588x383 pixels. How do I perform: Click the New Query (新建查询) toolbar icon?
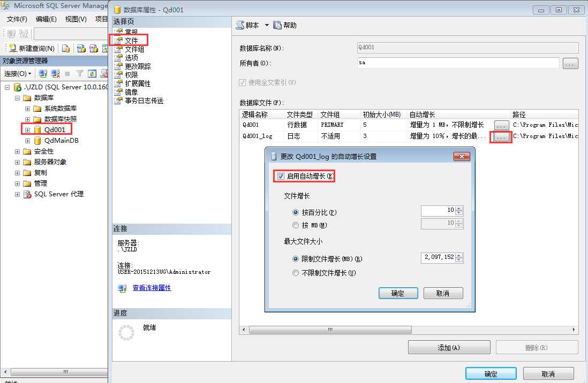[x=13, y=48]
